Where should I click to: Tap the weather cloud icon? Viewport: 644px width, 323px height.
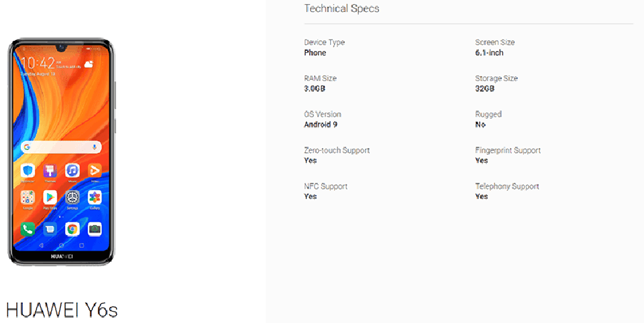[89, 64]
